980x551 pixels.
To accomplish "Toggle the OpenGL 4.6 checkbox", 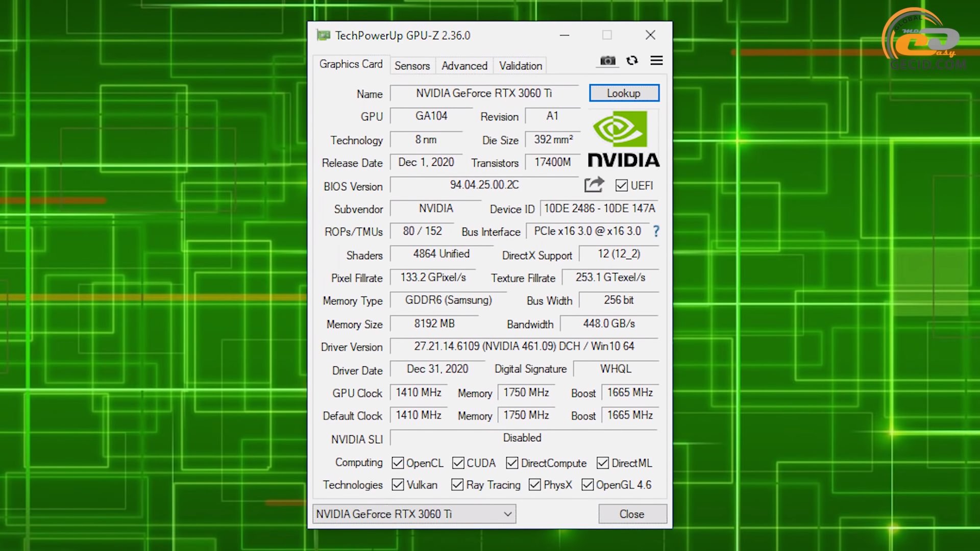I will tap(587, 485).
